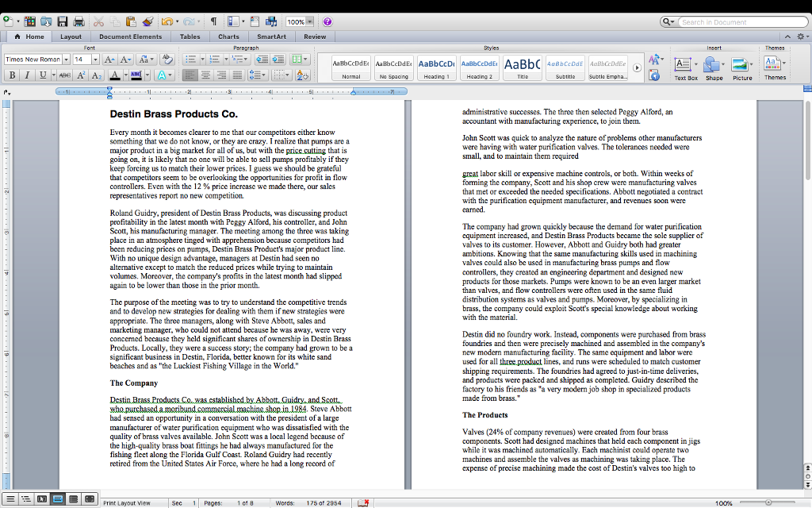This screenshot has width=812, height=508.
Task: Open Word Help purple question mark
Action: click(x=327, y=21)
